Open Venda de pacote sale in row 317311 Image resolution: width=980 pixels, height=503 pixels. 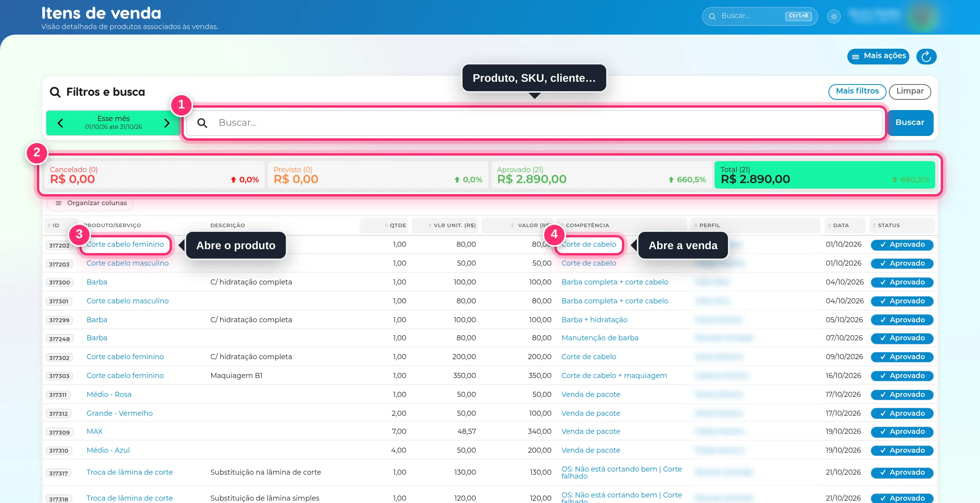pos(591,395)
